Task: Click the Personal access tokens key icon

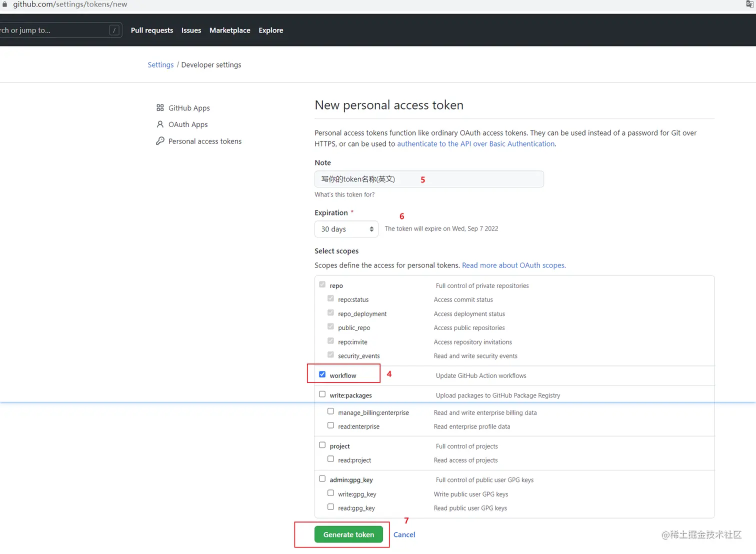Action: 160,141
